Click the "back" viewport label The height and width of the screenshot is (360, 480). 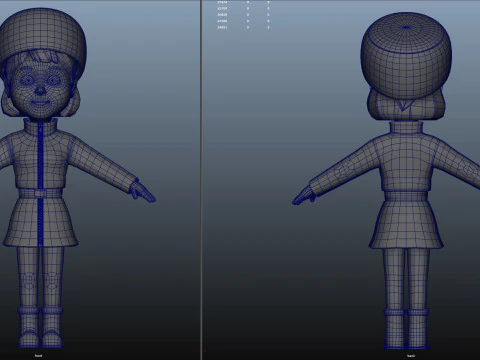(411, 356)
